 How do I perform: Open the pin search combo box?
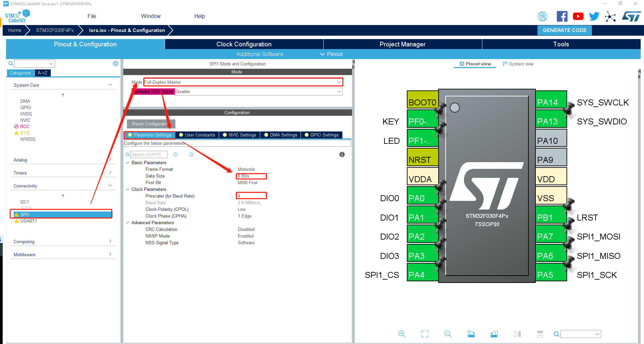[581, 334]
